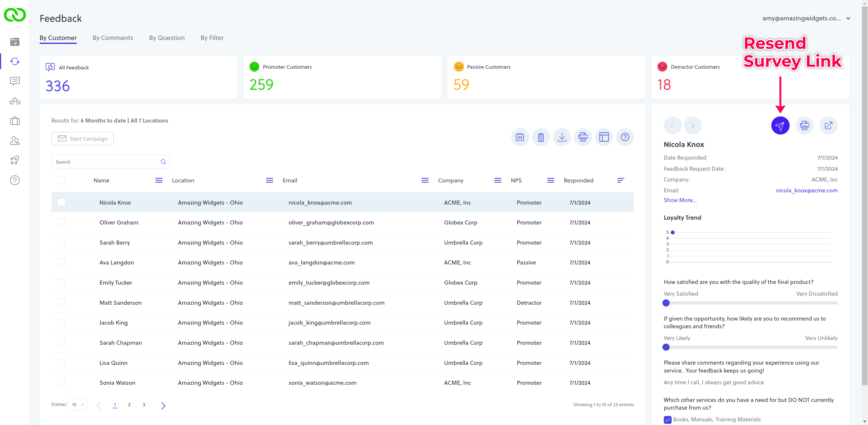Toggle the select-all checkbox in the table header
This screenshot has width=868, height=425.
tap(61, 180)
